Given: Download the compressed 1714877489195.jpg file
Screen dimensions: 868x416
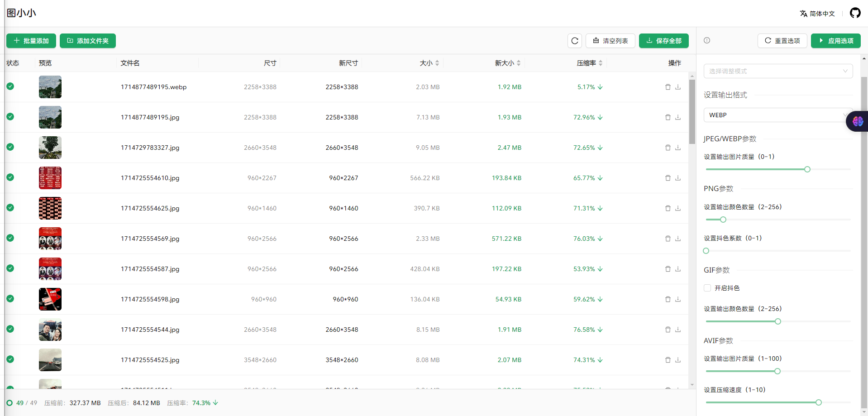Looking at the screenshot, I should (x=678, y=117).
